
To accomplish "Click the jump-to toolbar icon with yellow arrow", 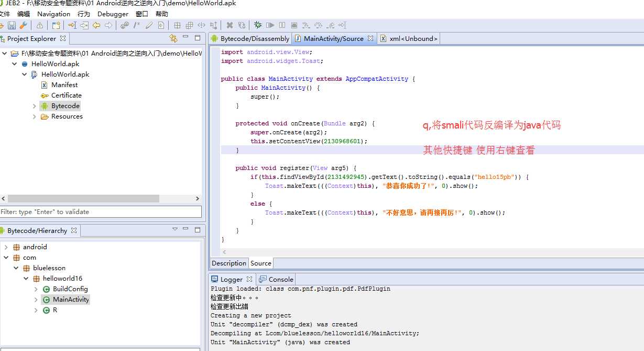I will (x=72, y=25).
